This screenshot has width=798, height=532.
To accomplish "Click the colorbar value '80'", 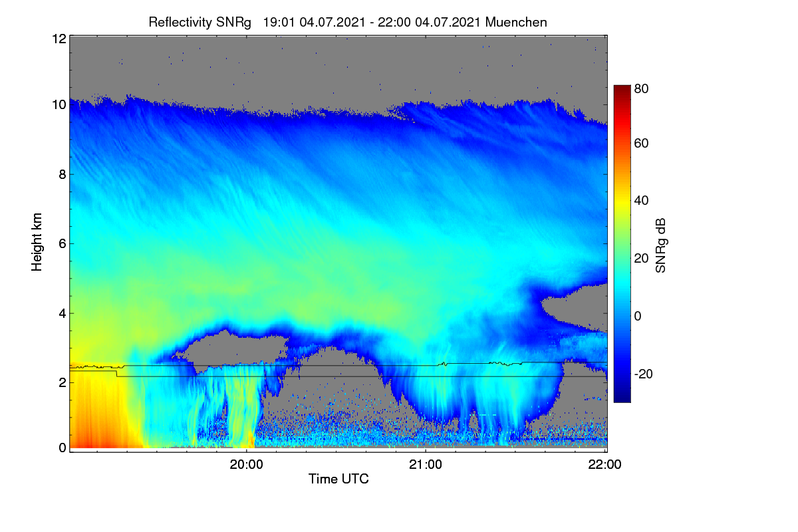I will 642,88.
